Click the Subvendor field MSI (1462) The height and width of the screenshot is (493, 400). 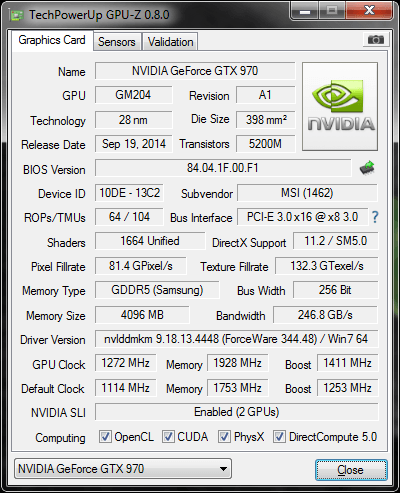307,193
